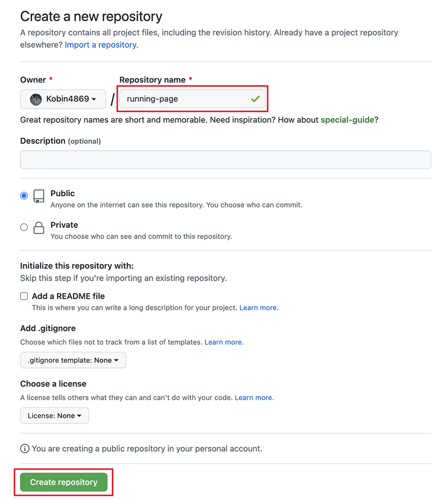Screen dimensions: 448x500
Task: Open the .gitignore template dropdown
Action: pyautogui.click(x=73, y=360)
